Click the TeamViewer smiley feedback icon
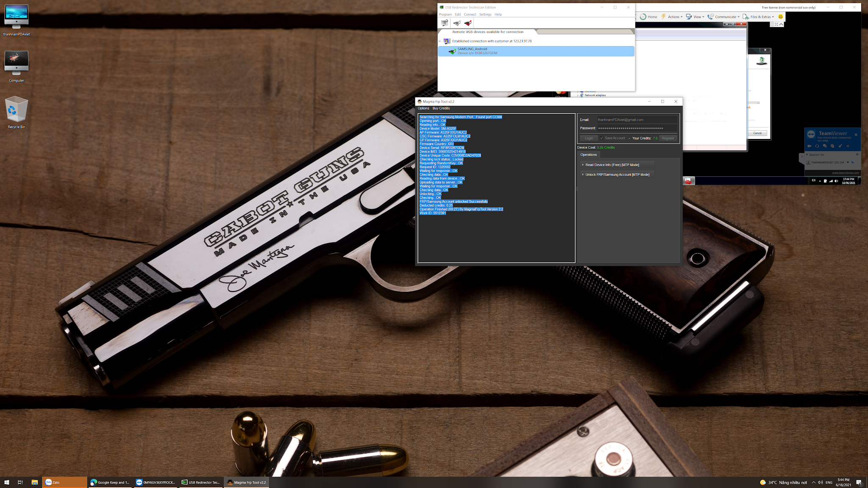Screen dimensions: 868x488 tap(780, 17)
